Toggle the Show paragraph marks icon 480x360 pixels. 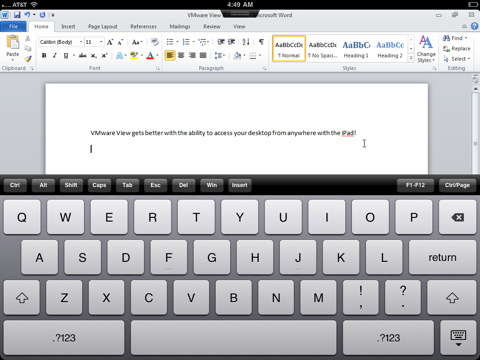261,42
